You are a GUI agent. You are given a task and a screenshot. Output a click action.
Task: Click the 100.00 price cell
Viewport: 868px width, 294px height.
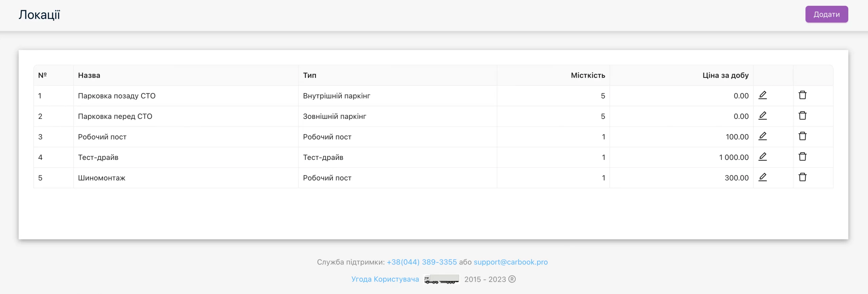click(x=682, y=137)
